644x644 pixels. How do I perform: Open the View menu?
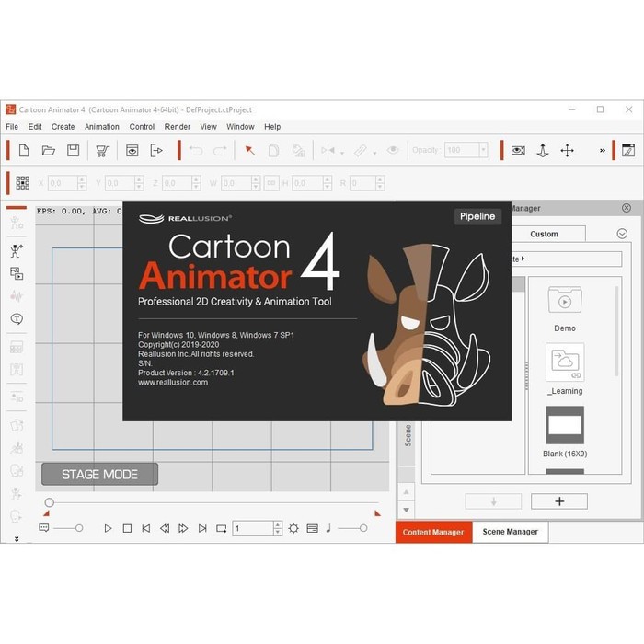point(208,127)
